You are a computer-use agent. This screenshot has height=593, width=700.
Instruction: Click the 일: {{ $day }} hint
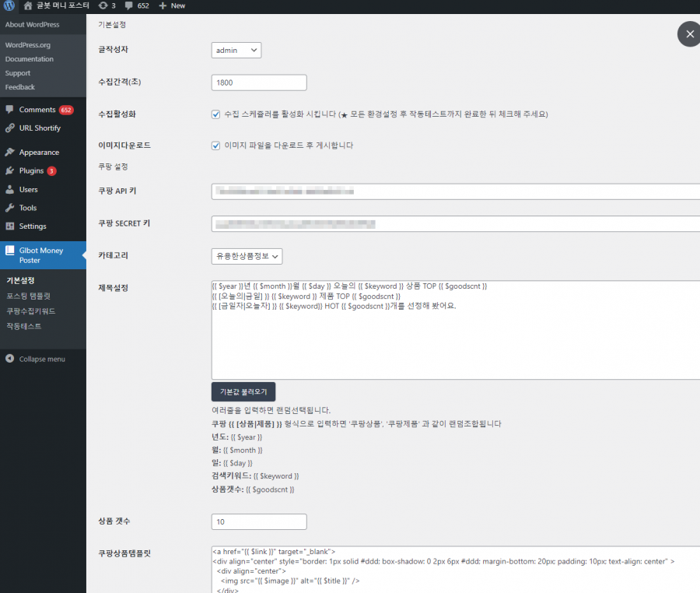232,463
